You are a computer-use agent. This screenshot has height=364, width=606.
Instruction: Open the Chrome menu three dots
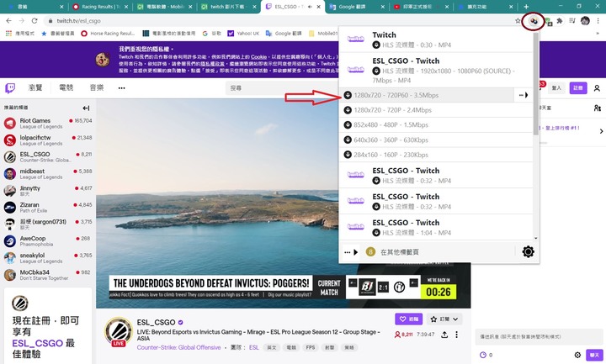[598, 21]
